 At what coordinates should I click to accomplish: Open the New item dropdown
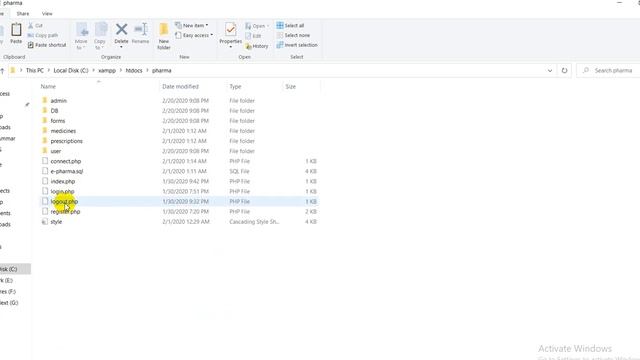coord(191,25)
